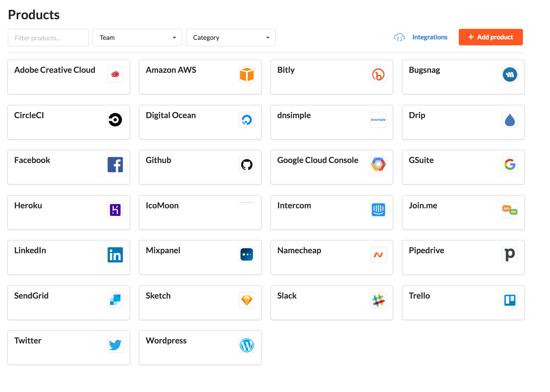
Task: Focus the Filter products search field
Action: click(48, 38)
